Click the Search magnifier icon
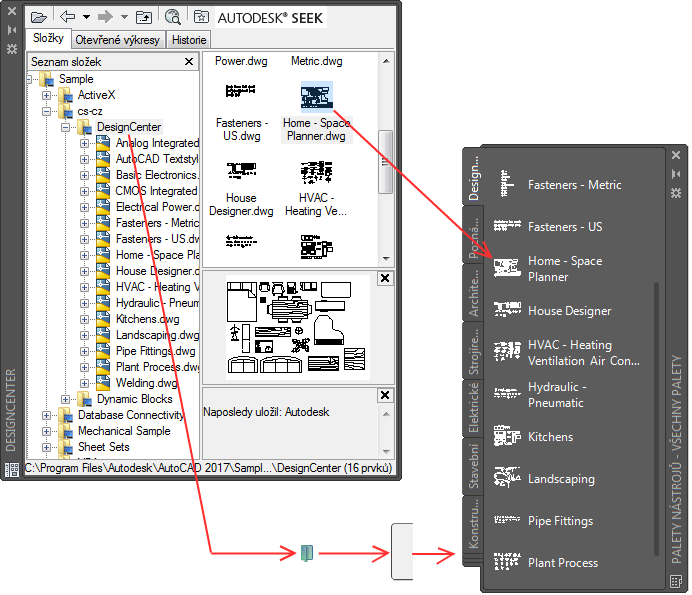The width and height of the screenshot is (692, 595). click(173, 17)
